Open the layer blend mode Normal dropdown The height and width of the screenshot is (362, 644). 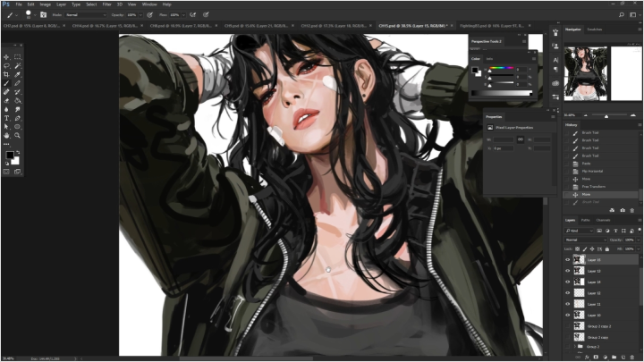[x=586, y=240]
